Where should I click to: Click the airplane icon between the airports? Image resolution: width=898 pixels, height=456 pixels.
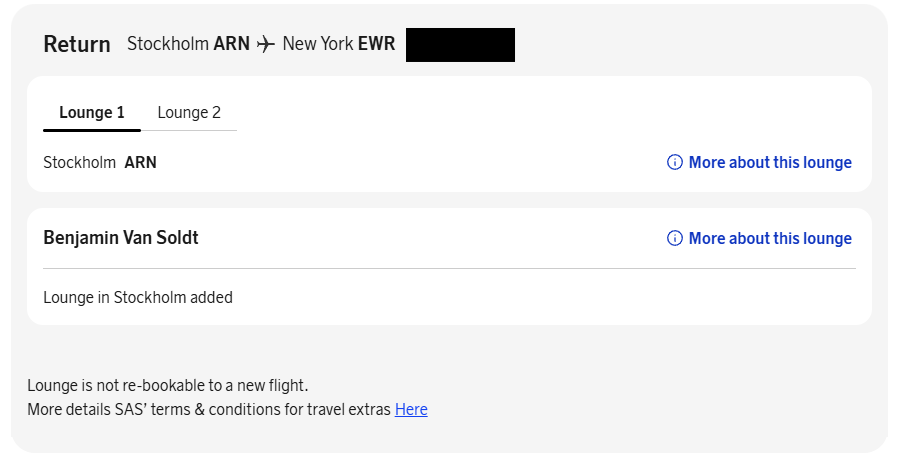[265, 44]
